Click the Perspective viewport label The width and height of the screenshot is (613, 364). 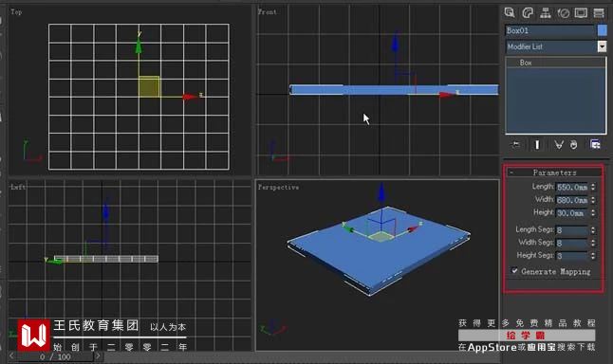pyautogui.click(x=278, y=188)
